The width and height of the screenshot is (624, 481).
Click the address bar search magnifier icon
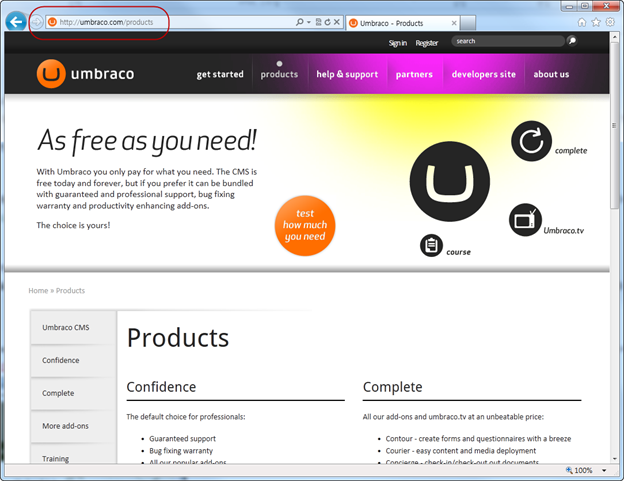(x=300, y=22)
